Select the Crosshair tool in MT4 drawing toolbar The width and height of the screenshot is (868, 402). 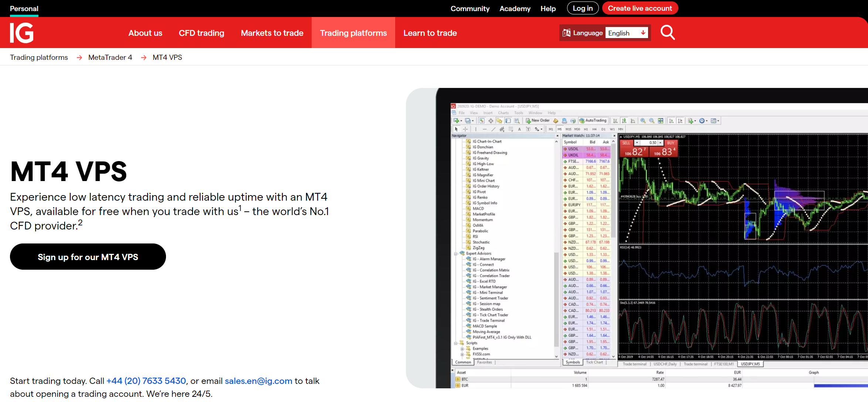[x=465, y=129]
